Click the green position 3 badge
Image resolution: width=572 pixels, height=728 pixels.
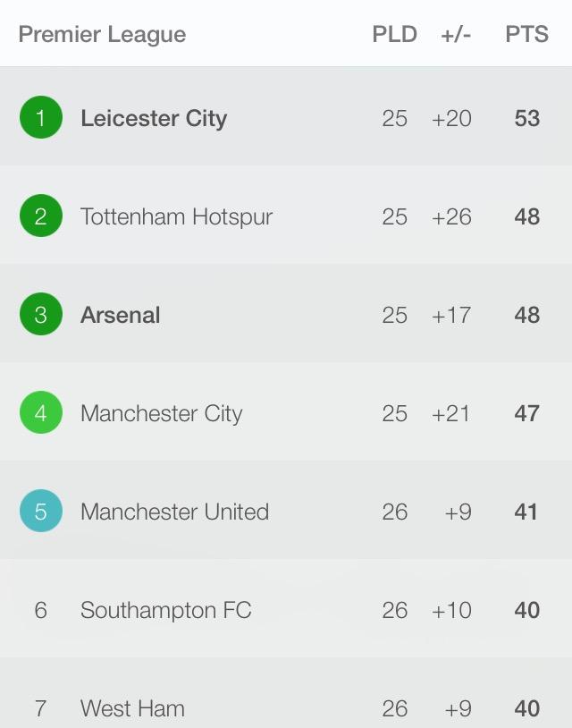click(41, 315)
